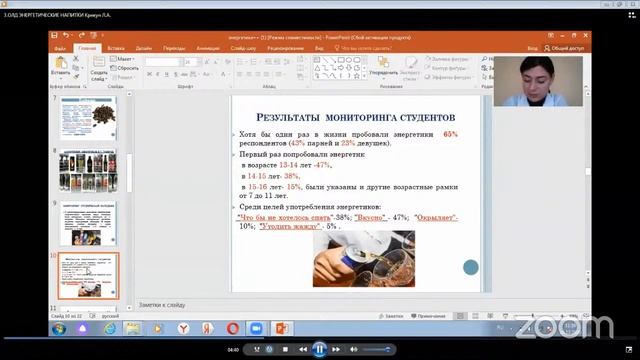640x360 pixels.
Task: Click the fast-forward button in video player
Action: 336,349
